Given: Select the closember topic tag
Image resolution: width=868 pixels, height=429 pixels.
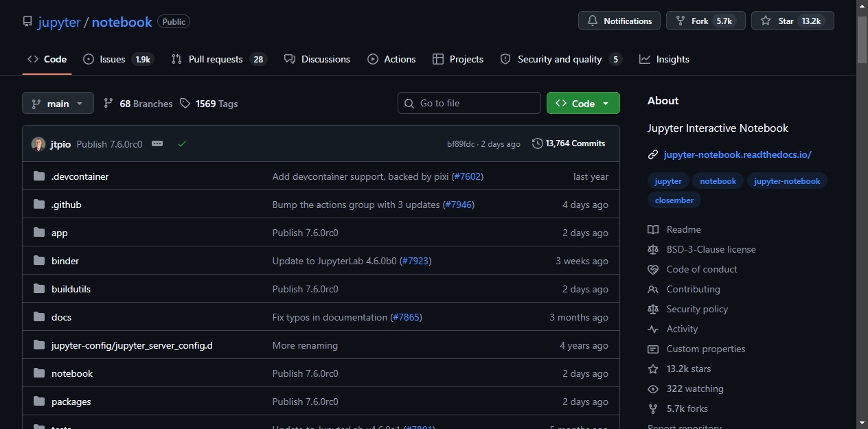Looking at the screenshot, I should pos(674,200).
